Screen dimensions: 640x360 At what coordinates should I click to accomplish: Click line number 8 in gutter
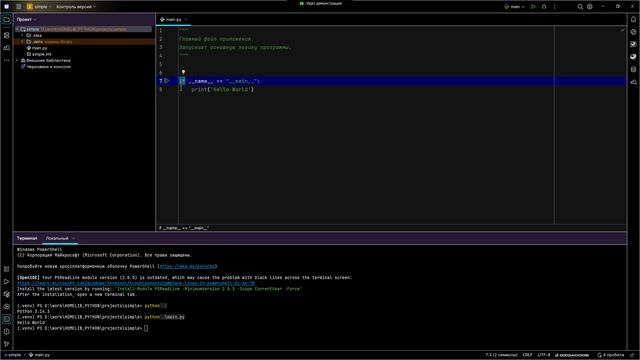[161, 89]
